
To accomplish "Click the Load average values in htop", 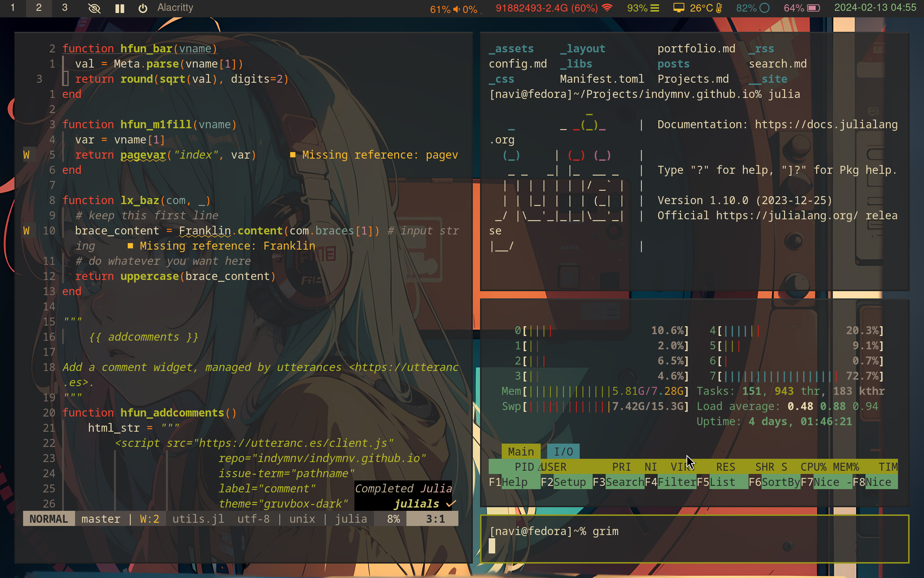I will coord(833,406).
